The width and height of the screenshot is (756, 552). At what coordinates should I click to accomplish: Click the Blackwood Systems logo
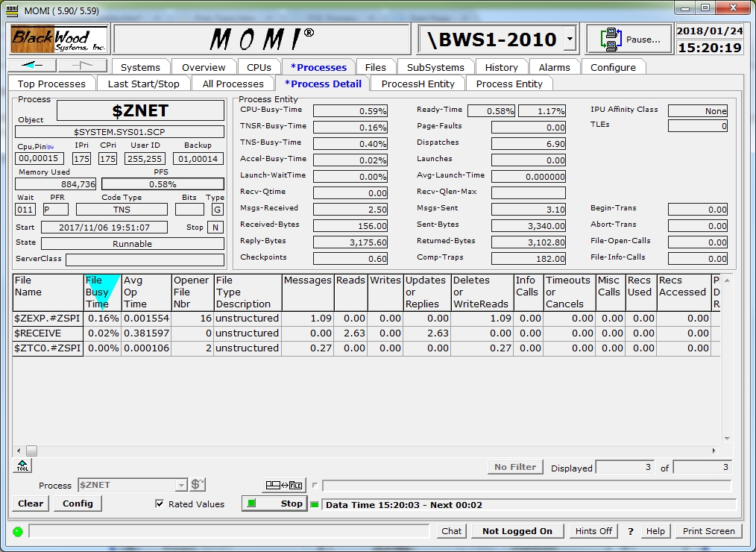[59, 39]
